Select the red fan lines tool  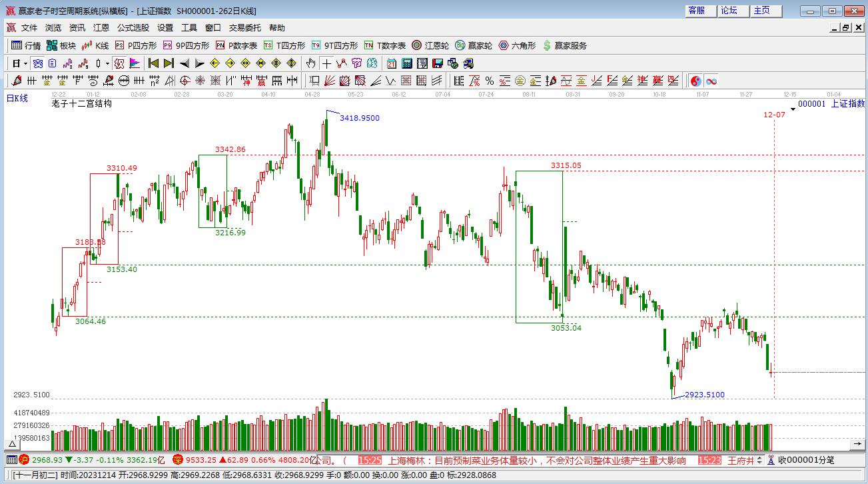[x=329, y=81]
